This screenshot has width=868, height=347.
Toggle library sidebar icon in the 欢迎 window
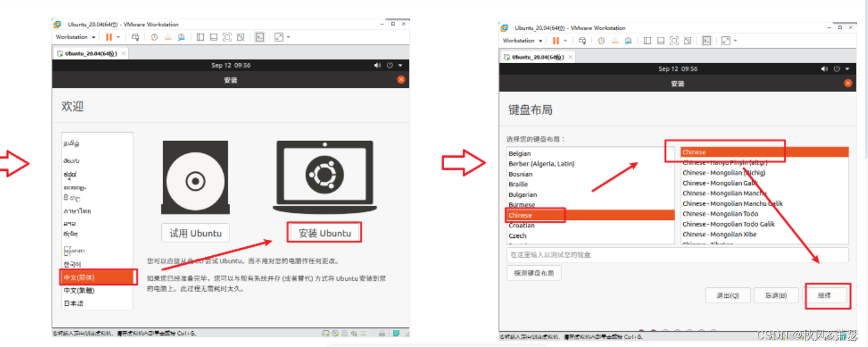[200, 37]
